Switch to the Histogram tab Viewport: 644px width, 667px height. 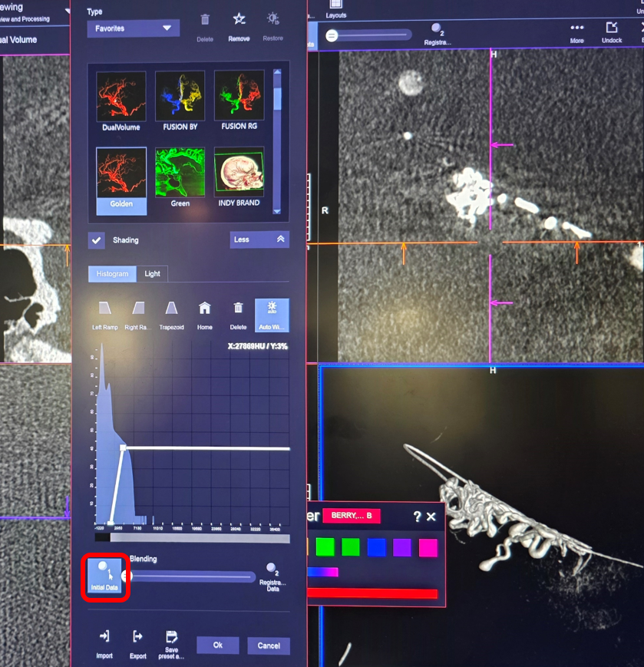click(x=112, y=273)
